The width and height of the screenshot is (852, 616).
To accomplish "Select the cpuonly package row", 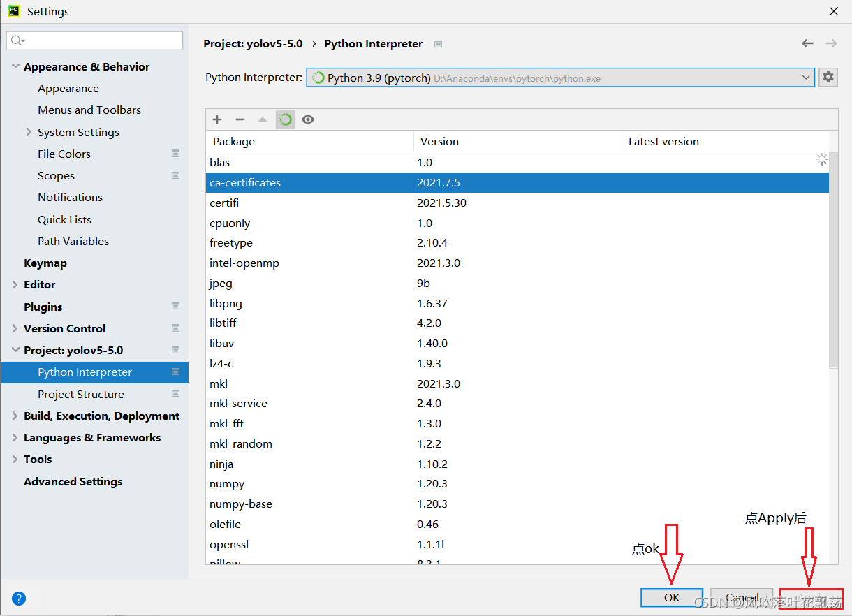I will (517, 223).
